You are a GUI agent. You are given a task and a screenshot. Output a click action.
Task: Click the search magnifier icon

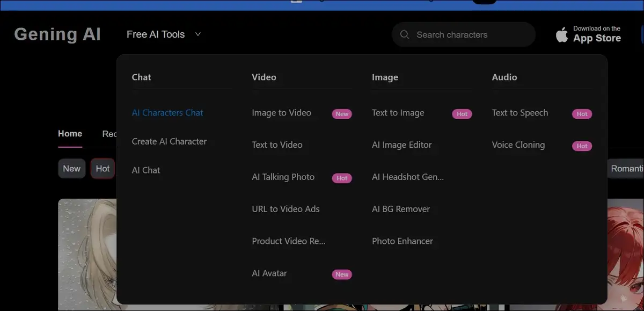pos(405,35)
